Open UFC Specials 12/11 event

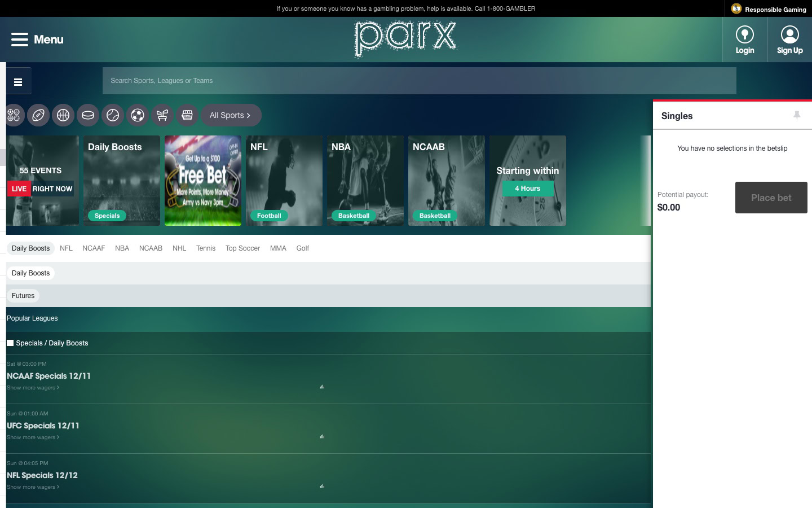[43, 426]
